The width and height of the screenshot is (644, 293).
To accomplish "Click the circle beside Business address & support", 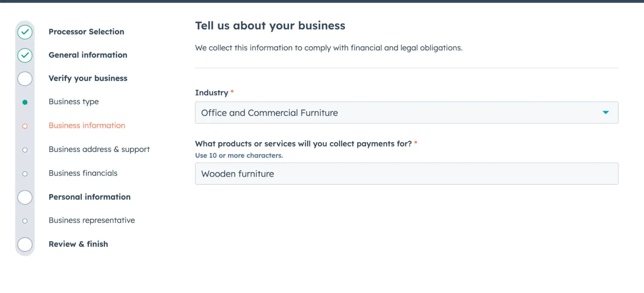I will (25, 150).
